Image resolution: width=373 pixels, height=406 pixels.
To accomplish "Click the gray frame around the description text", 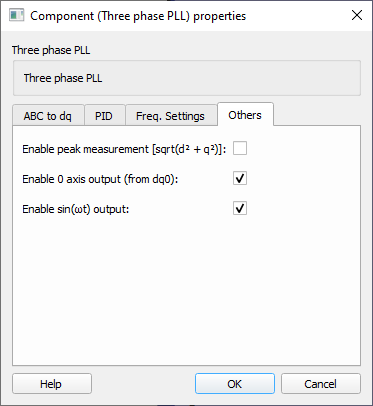I will click(x=187, y=78).
